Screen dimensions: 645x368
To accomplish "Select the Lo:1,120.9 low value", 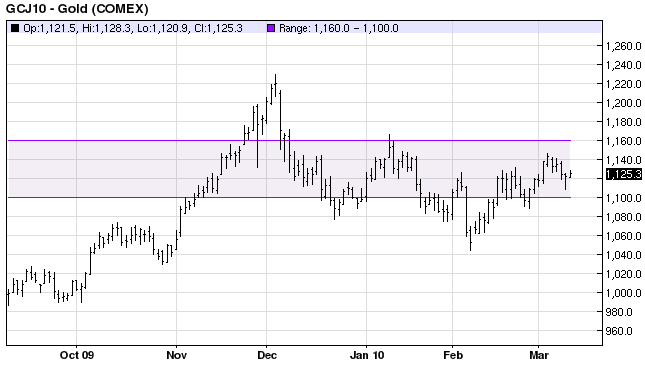I will pos(162,28).
